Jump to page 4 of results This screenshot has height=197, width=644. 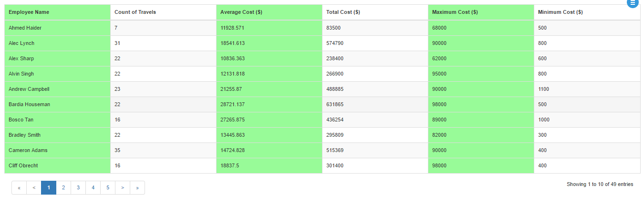pyautogui.click(x=93, y=188)
